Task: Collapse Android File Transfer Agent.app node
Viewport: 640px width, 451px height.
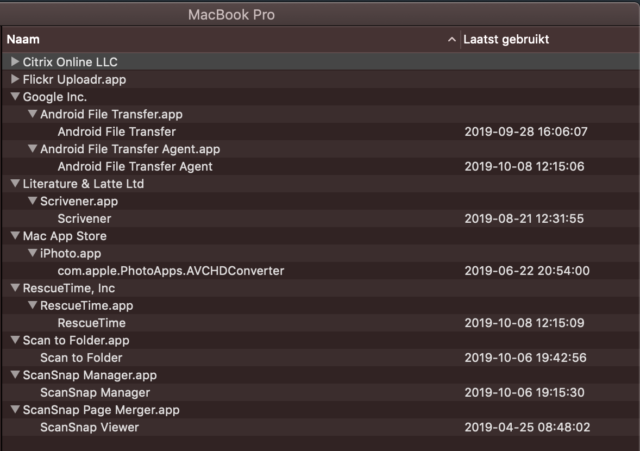Action: (x=33, y=149)
